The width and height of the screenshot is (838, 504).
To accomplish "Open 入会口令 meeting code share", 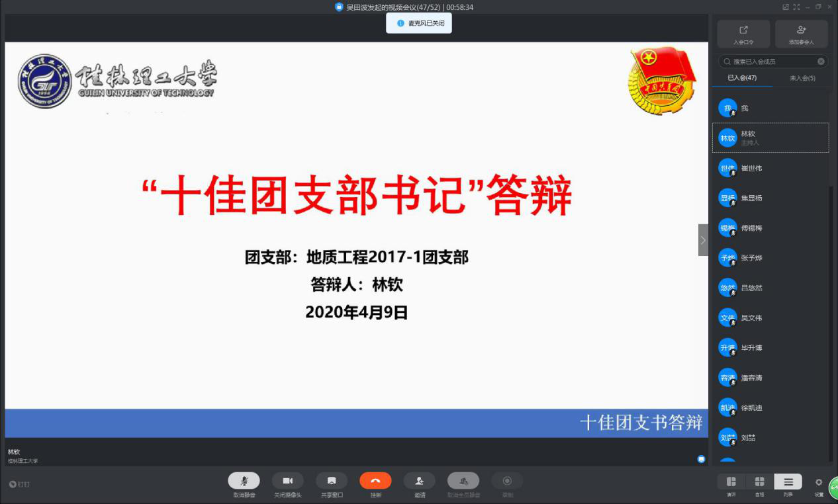I will pos(743,34).
